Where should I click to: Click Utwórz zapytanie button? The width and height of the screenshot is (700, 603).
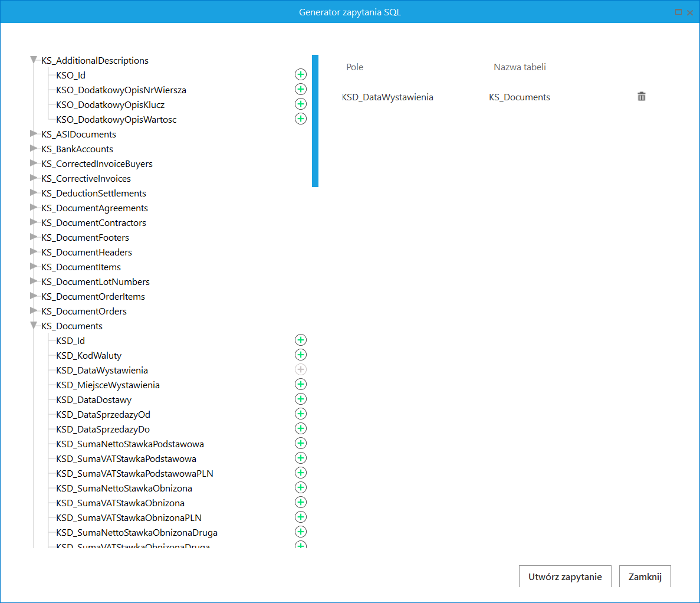point(565,576)
